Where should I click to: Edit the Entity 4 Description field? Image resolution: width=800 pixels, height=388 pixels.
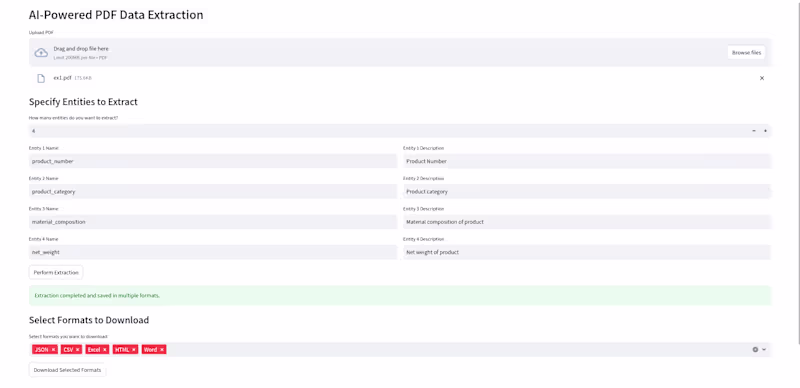click(587, 252)
